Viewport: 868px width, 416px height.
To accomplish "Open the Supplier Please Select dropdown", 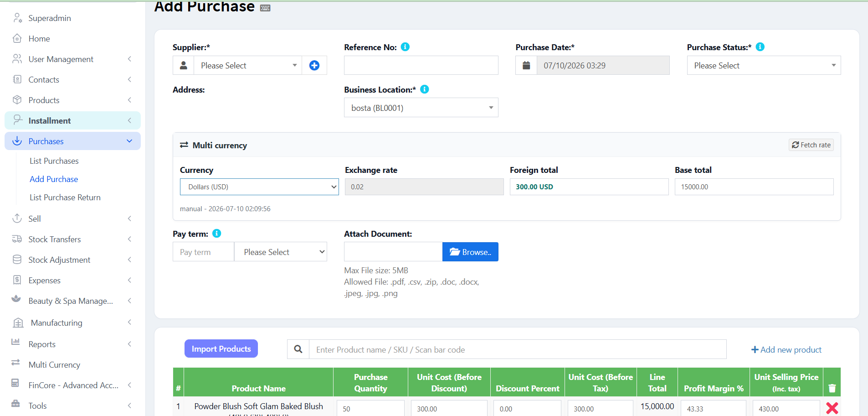I will tap(248, 66).
